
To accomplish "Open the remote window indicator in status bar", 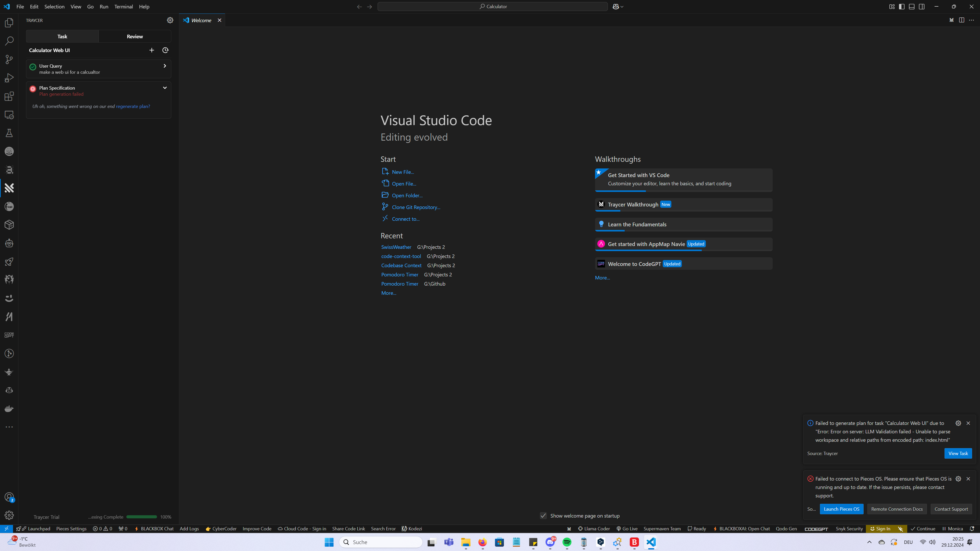I will [x=6, y=529].
